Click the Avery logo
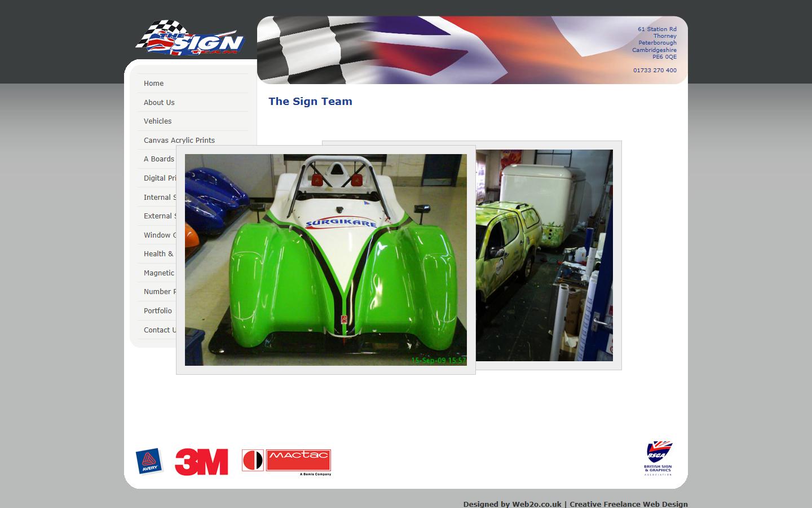 tap(149, 462)
